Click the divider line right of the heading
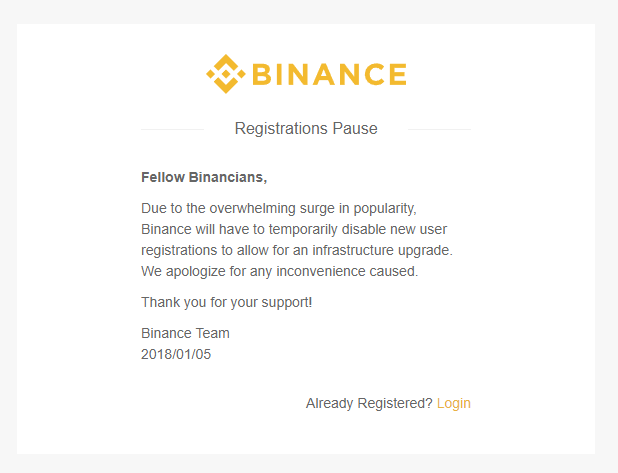 [x=439, y=129]
